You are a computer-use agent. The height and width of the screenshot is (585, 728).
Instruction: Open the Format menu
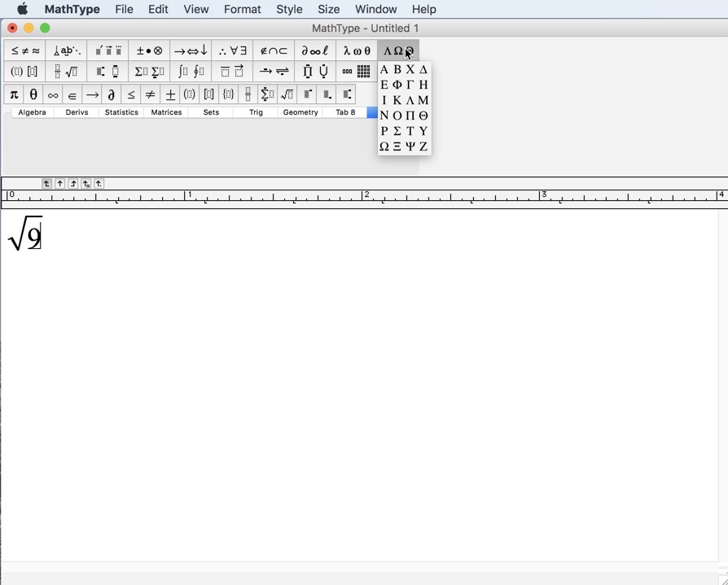(242, 9)
